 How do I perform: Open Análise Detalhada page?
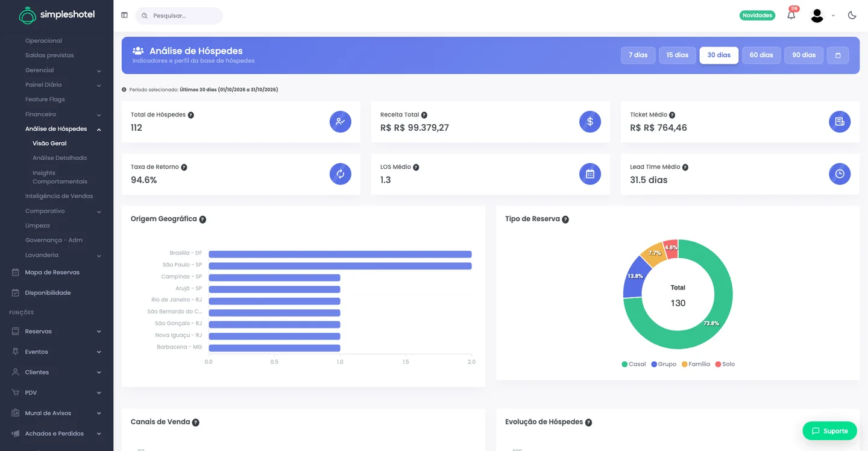point(60,158)
